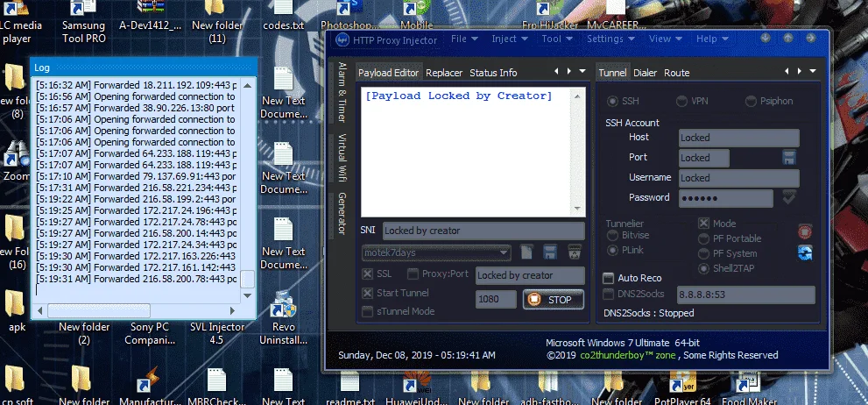868x405 pixels.
Task: Enable the Proxy:Port checkbox
Action: tap(413, 274)
